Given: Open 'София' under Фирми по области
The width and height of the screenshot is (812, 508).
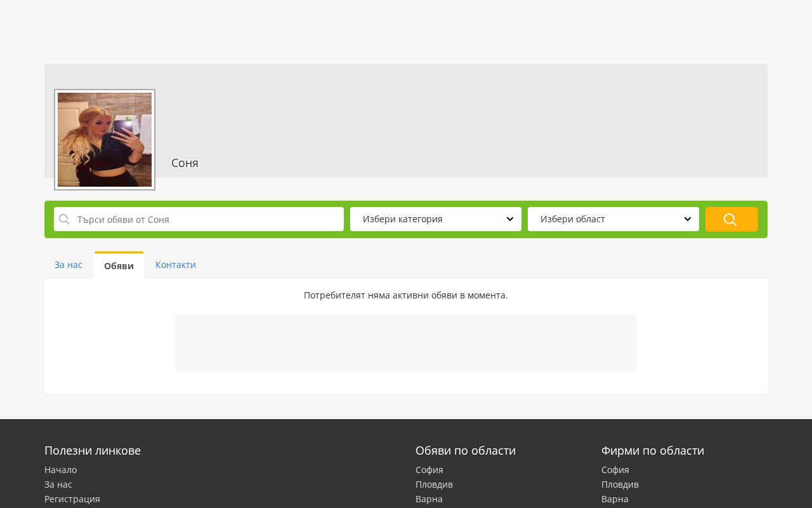Looking at the screenshot, I should tap(615, 470).
